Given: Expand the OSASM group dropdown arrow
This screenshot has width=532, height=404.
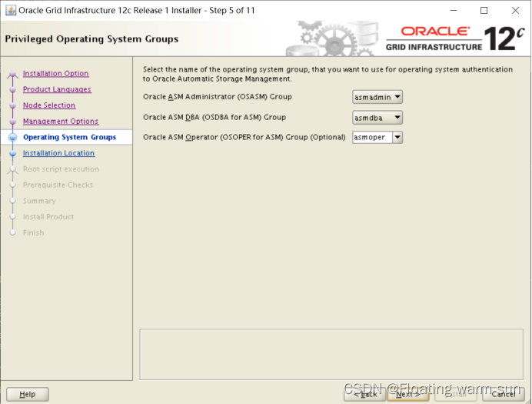Looking at the screenshot, I should (x=397, y=97).
